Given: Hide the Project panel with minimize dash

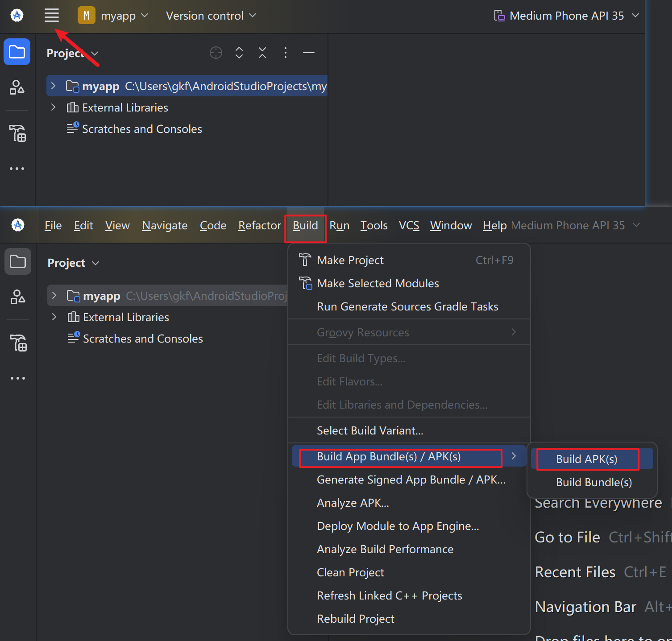Looking at the screenshot, I should point(309,53).
